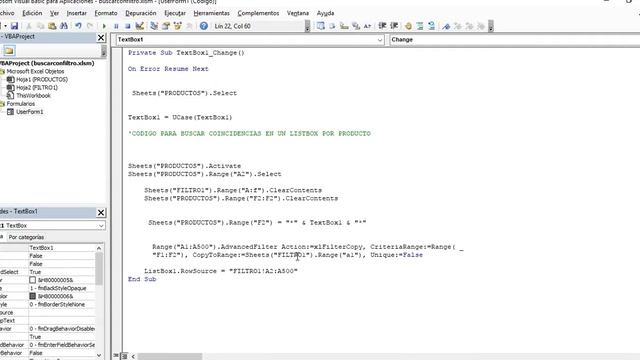The width and height of the screenshot is (640, 360).
Task: Open the Depuración menu
Action: tap(141, 13)
